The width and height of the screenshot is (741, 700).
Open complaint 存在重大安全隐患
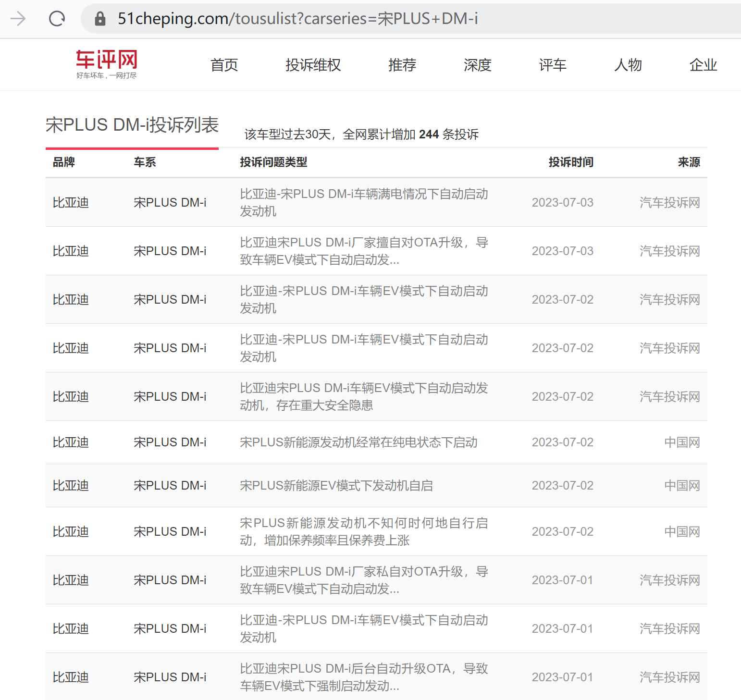364,397
